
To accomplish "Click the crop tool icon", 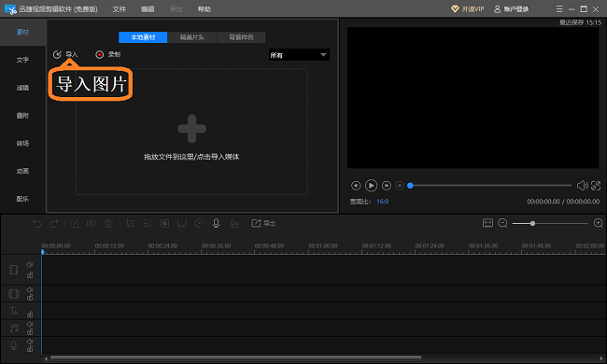I will (x=131, y=223).
